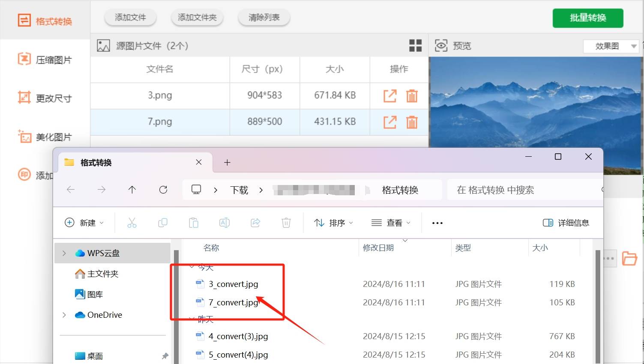
Task: Open export icon for 7.png
Action: [390, 122]
